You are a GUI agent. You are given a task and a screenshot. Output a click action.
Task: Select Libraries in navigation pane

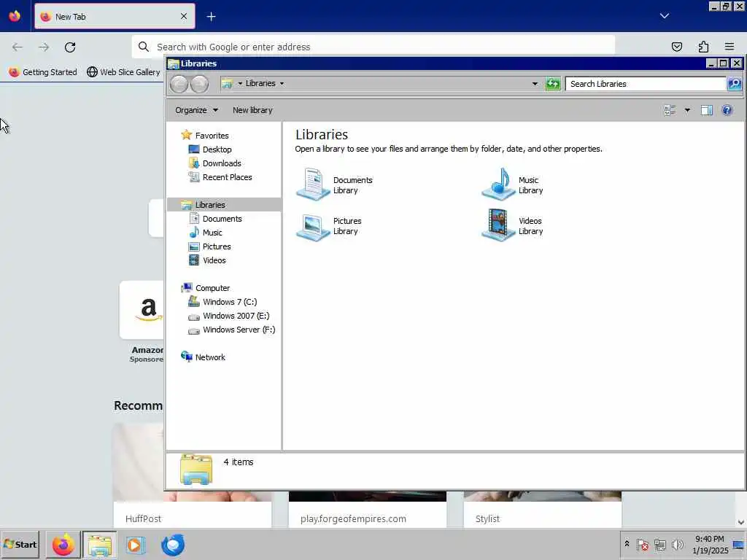pyautogui.click(x=209, y=205)
